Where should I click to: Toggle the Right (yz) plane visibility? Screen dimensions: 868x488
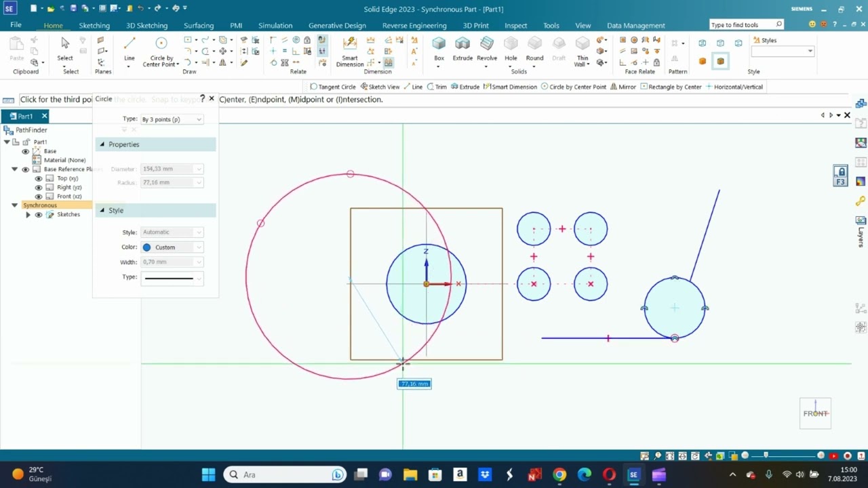point(39,187)
